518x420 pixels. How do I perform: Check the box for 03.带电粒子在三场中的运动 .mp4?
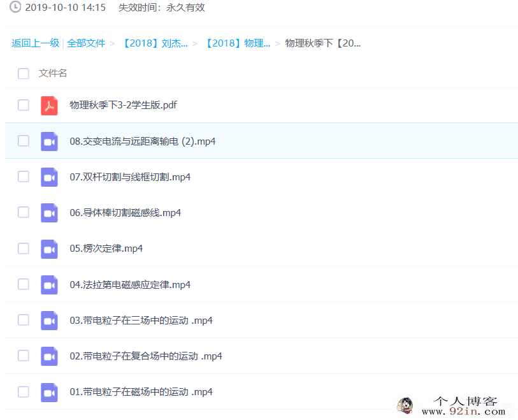(x=24, y=320)
